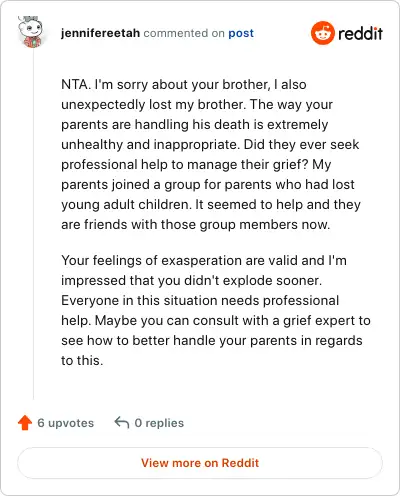400x496 pixels.
Task: Click the line "Your feelings of exasperation are valid"
Action: point(204,261)
